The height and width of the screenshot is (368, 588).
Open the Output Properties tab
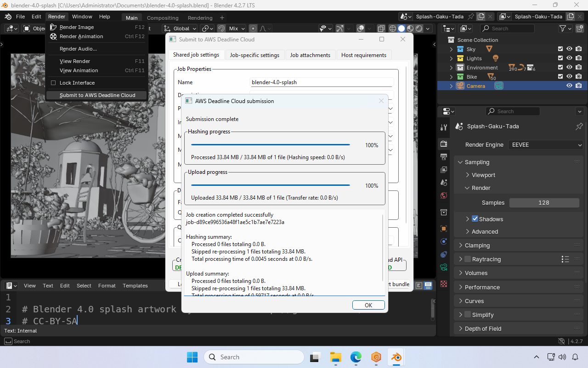tap(443, 156)
